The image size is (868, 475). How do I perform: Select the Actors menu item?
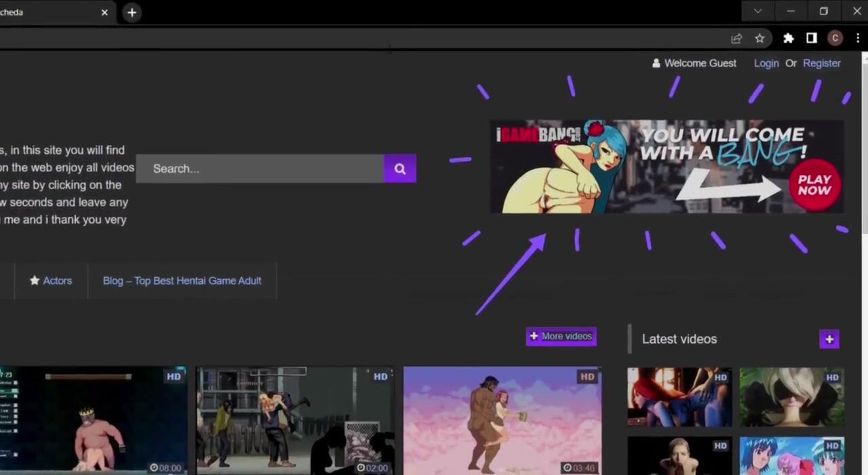click(51, 281)
